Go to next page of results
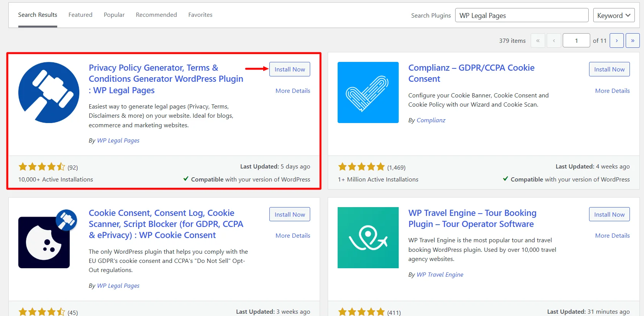Viewport: 644px width, 316px height. click(x=617, y=41)
